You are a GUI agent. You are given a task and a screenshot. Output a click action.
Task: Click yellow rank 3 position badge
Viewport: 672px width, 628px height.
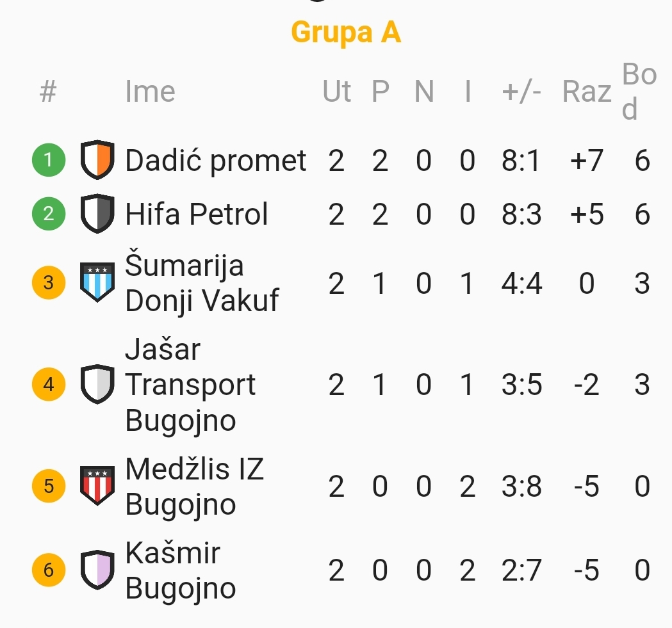(x=49, y=282)
